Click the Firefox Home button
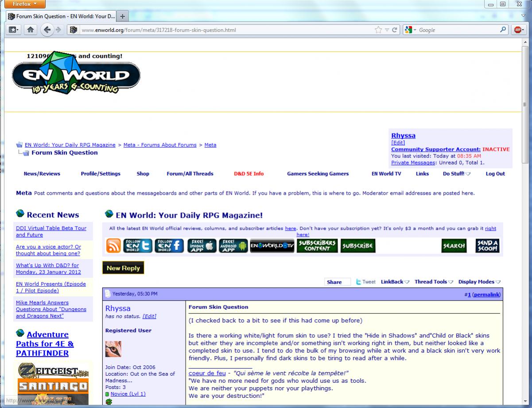This screenshot has width=532, height=408. coord(31,30)
